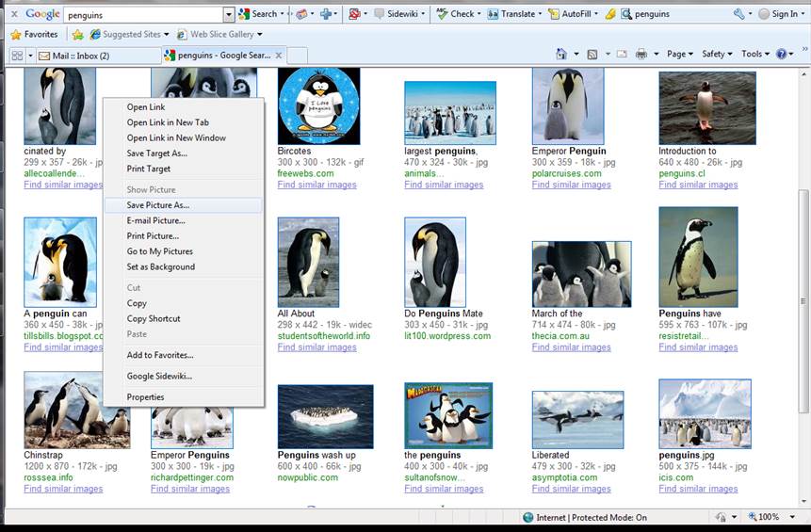This screenshot has width=811, height=532.
Task: Click the Translate toolbar button
Action: pyautogui.click(x=512, y=14)
